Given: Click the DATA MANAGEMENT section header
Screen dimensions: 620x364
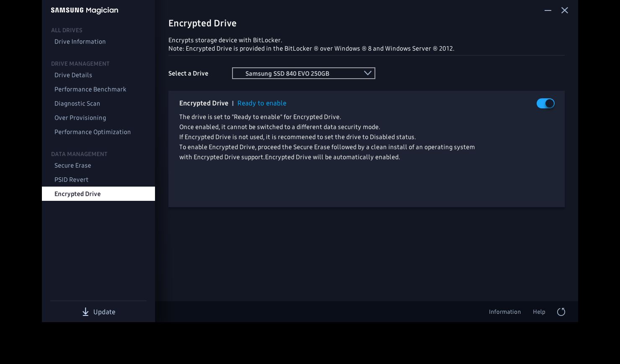Looking at the screenshot, I should click(79, 154).
